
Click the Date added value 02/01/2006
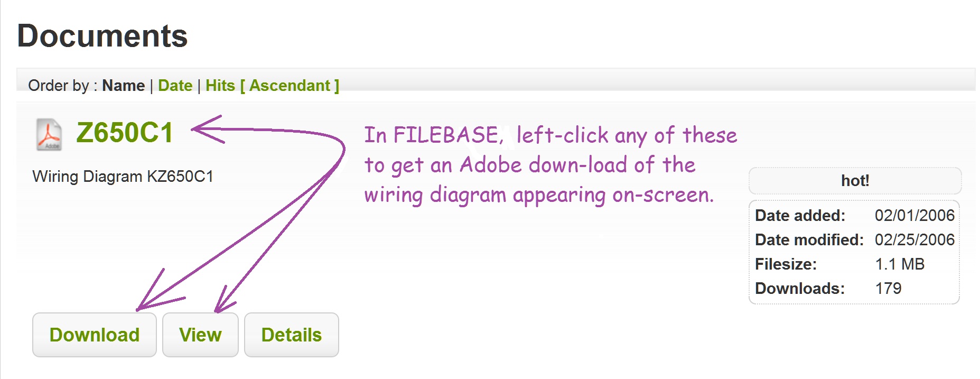coord(914,215)
